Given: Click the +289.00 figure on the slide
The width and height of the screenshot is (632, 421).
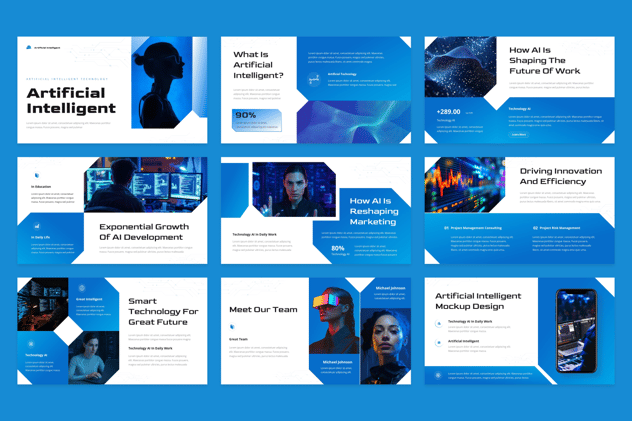Looking at the screenshot, I should 449,111.
